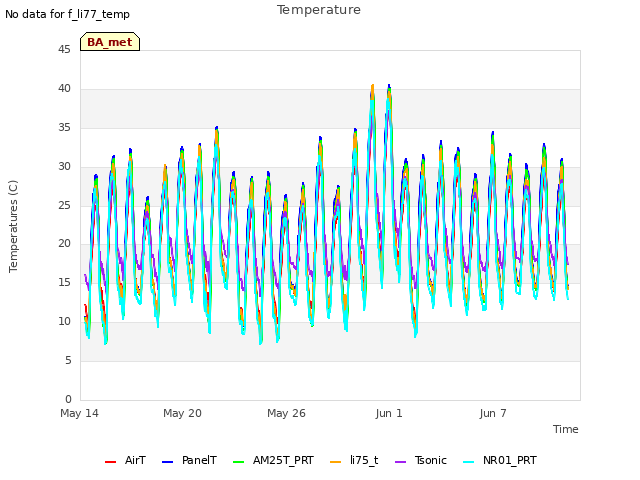Click the 'Jun 7' x-axis tick label
The width and height of the screenshot is (640, 480).
coord(493,413)
